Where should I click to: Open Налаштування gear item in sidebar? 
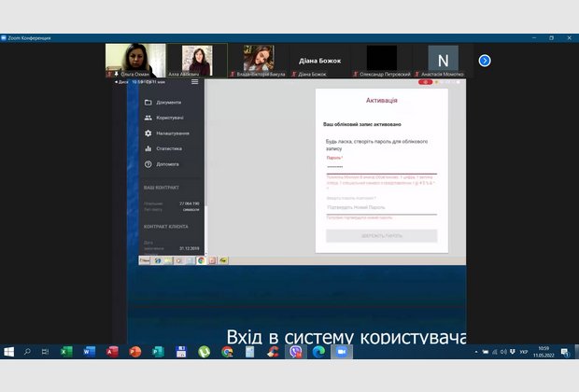(x=167, y=133)
